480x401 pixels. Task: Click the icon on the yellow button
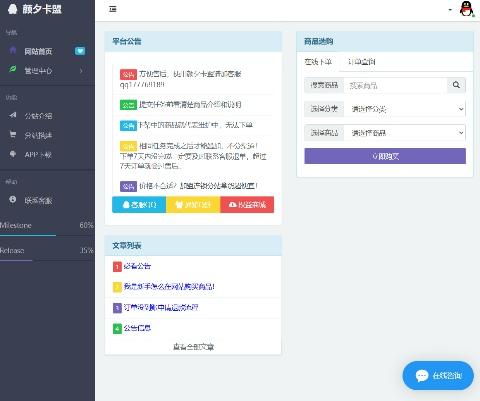179,204
